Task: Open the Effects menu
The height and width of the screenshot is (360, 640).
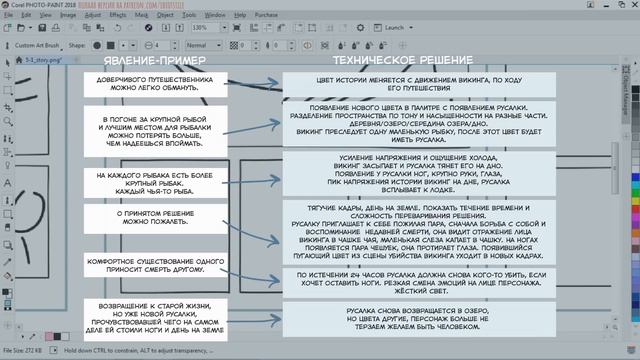Action: click(x=118, y=15)
